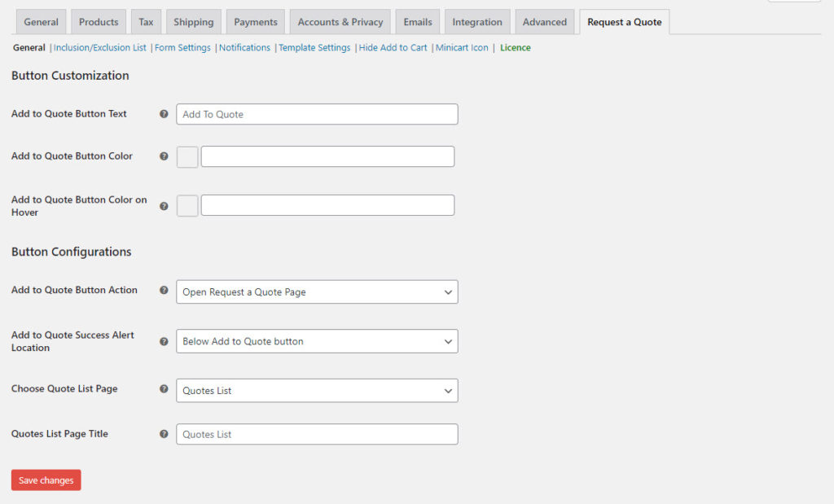
Task: Focus the Add to Quote Button Text field
Action: coord(317,115)
